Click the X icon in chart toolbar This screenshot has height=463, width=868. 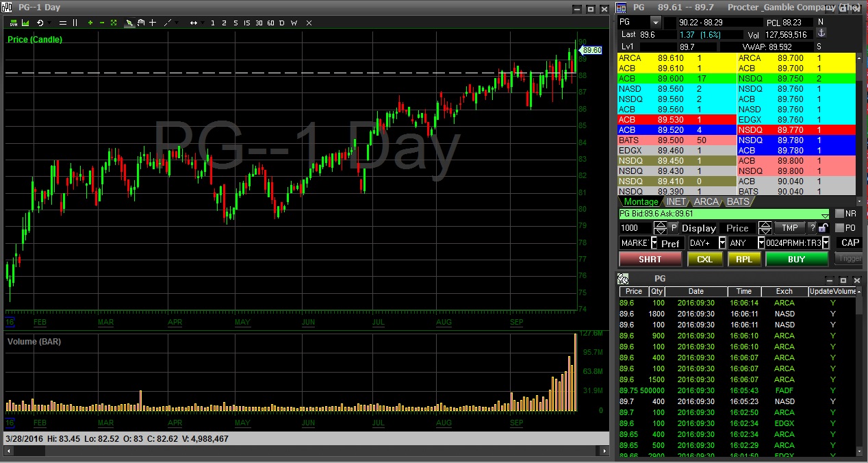[x=309, y=23]
